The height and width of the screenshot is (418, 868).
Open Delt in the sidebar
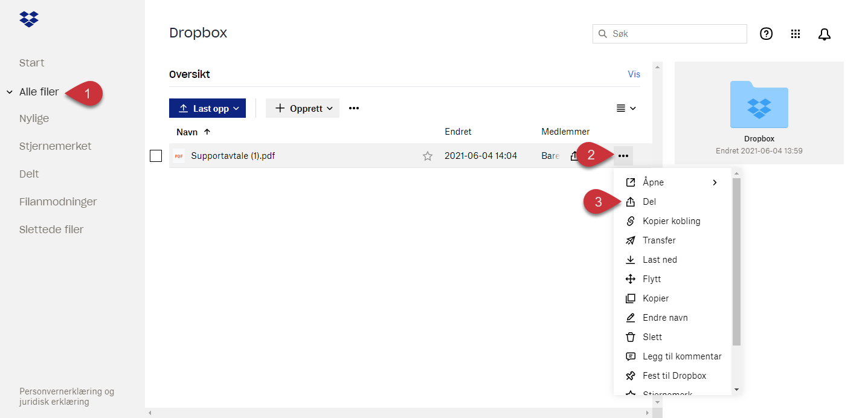click(x=29, y=174)
